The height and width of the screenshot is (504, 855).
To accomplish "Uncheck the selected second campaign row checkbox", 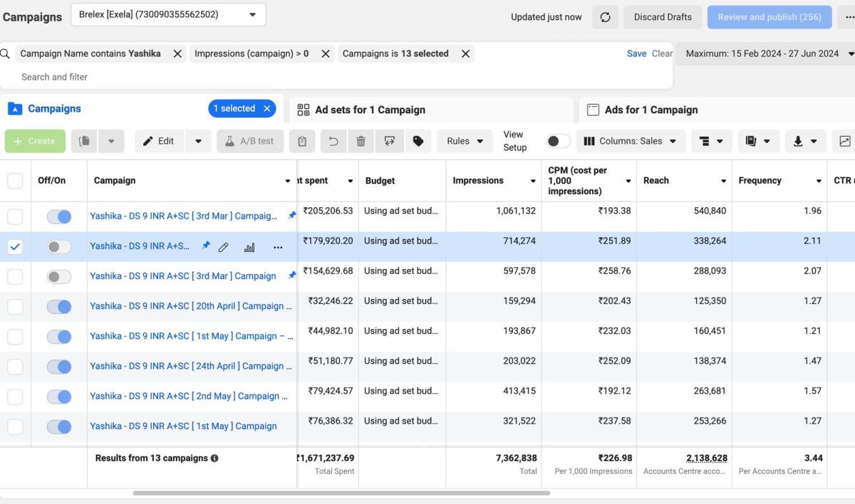I will (x=15, y=247).
